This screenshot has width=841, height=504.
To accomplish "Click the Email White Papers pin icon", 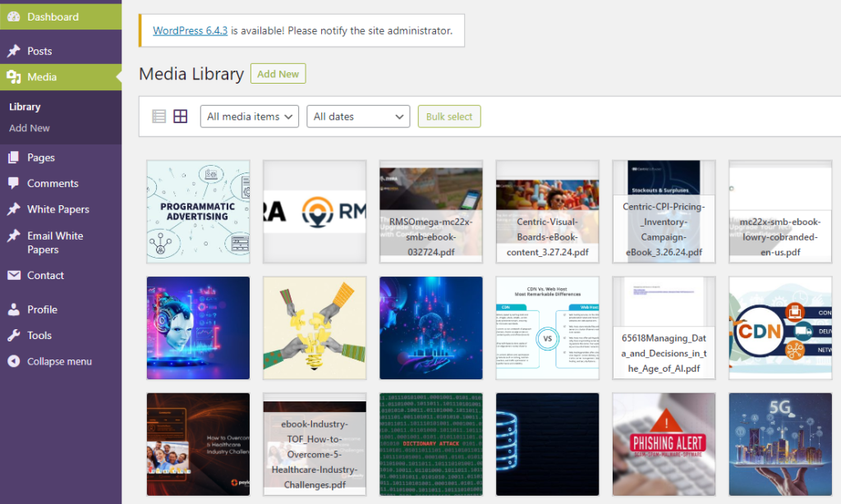I will click(x=14, y=236).
